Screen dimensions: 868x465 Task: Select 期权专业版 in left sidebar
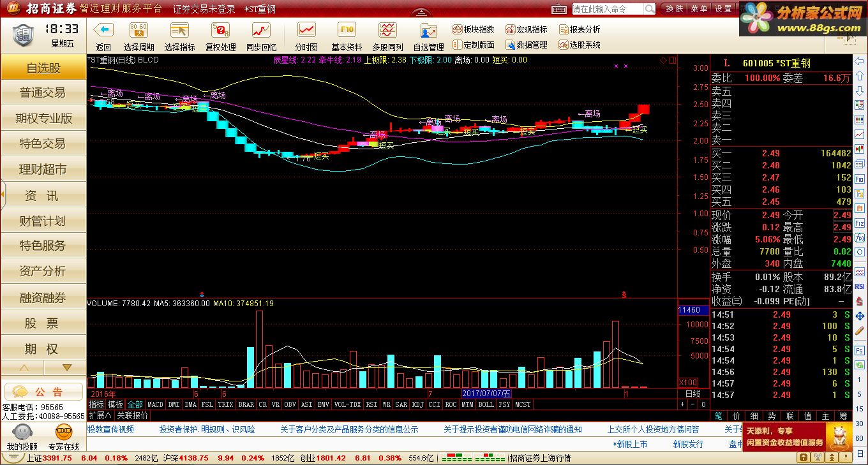[x=43, y=118]
